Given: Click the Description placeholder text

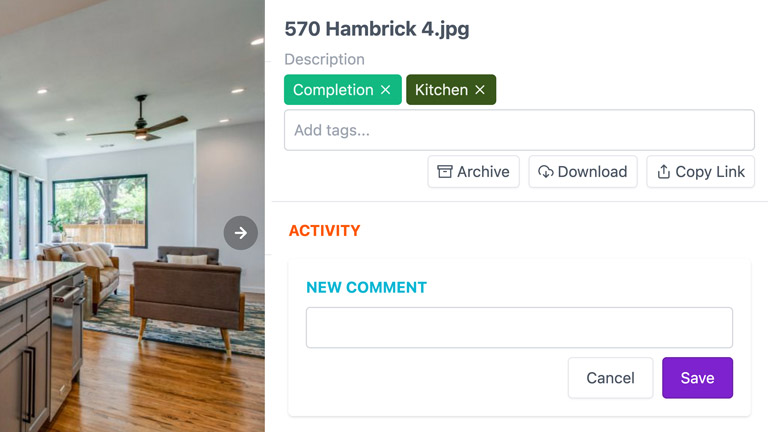Looking at the screenshot, I should coord(324,59).
